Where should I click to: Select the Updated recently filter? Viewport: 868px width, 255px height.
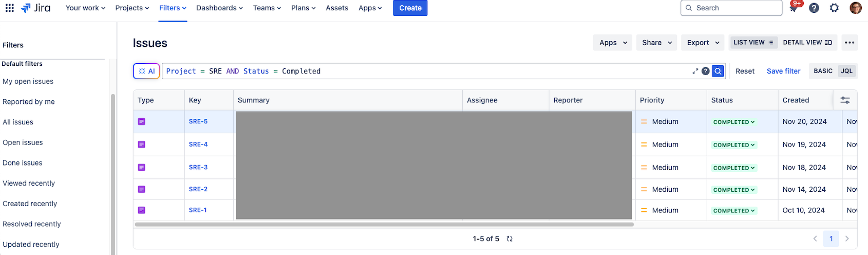pos(31,244)
